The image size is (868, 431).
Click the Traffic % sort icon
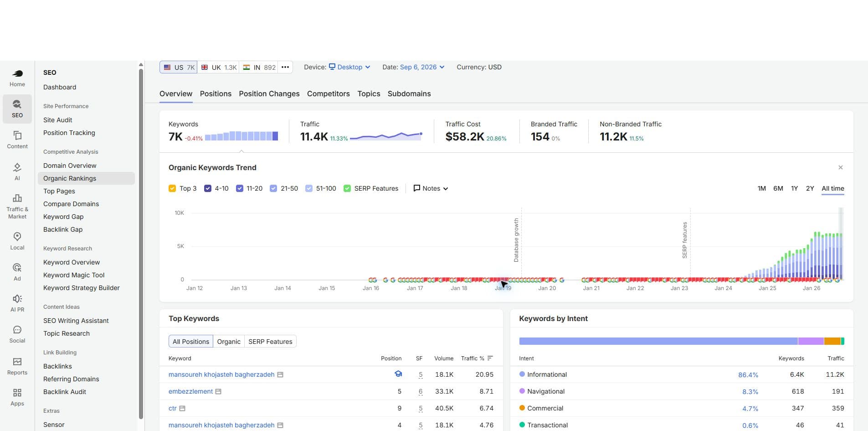490,358
